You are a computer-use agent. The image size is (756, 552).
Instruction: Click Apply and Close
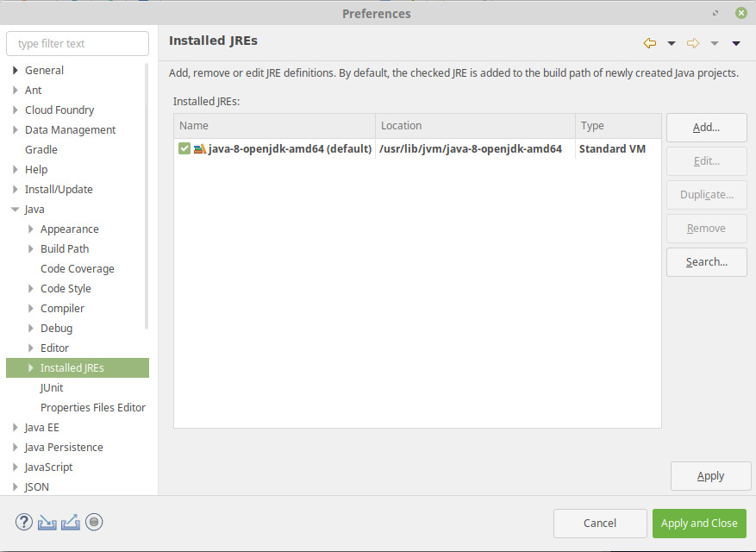pyautogui.click(x=698, y=523)
